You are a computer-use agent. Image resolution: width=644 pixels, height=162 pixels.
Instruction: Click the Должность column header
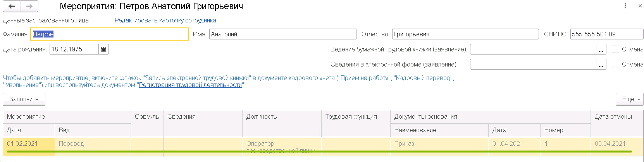pos(262,117)
